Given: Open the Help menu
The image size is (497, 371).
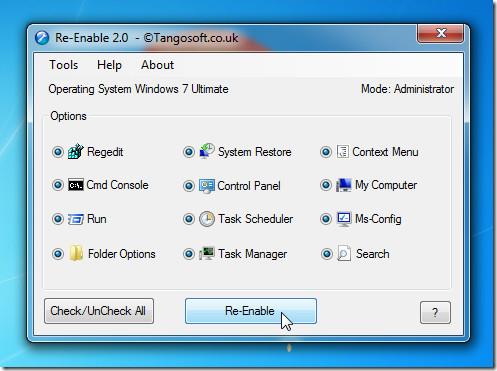Looking at the screenshot, I should click(x=109, y=65).
